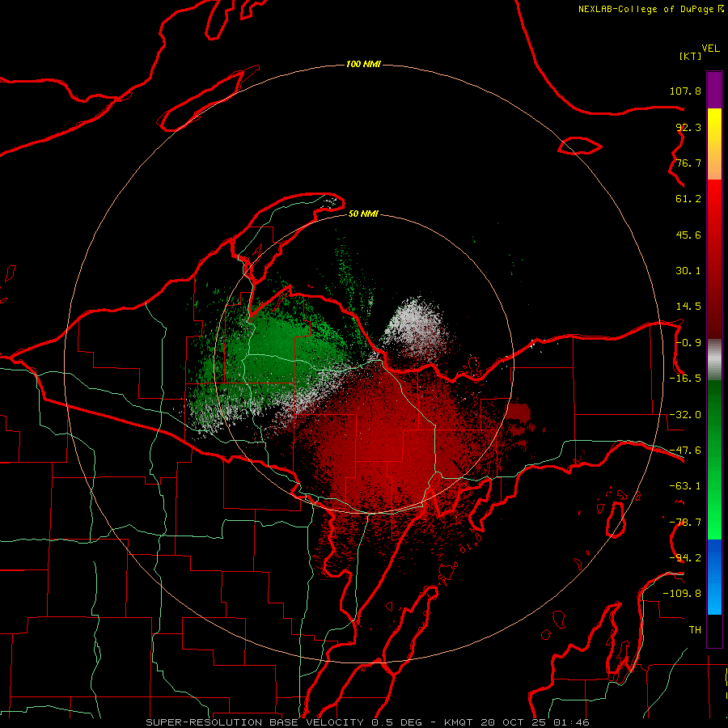Click the -78.7 legend value
The image size is (728, 728).
pos(685,523)
